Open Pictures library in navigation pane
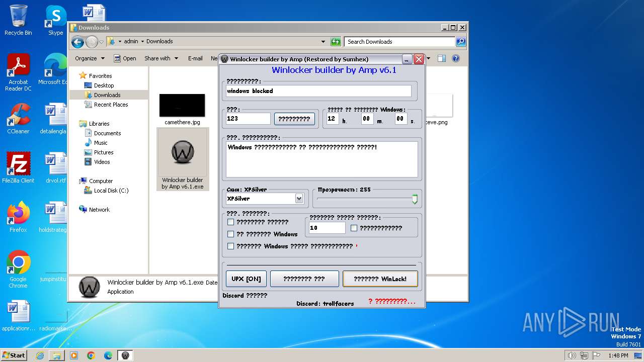644x362 pixels. coord(104,152)
